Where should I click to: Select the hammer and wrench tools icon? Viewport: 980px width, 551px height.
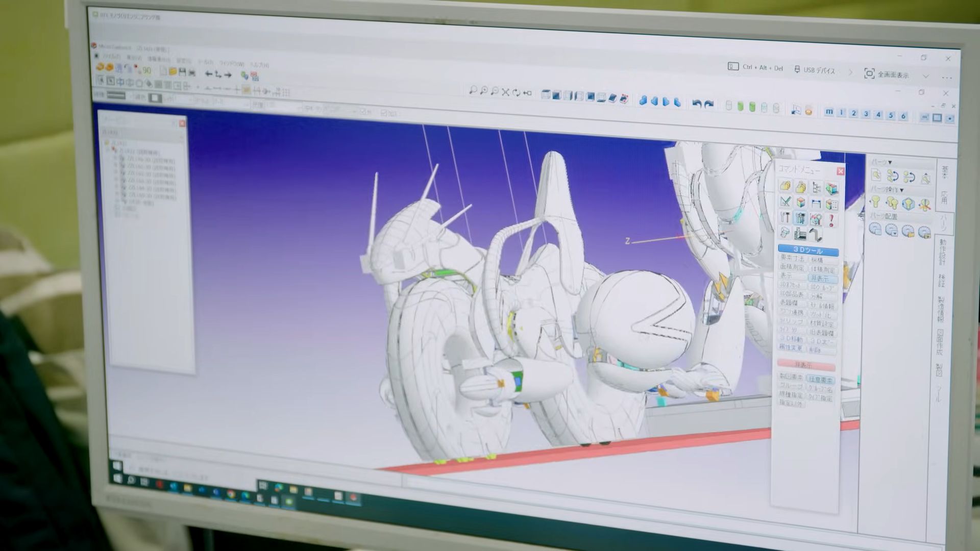tap(785, 217)
